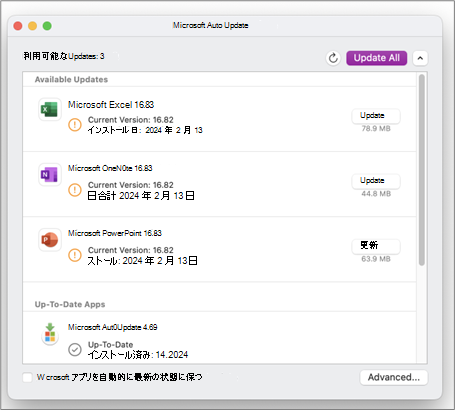Click the Microsoft Excel app icon
This screenshot has width=455, height=410.
tap(50, 109)
